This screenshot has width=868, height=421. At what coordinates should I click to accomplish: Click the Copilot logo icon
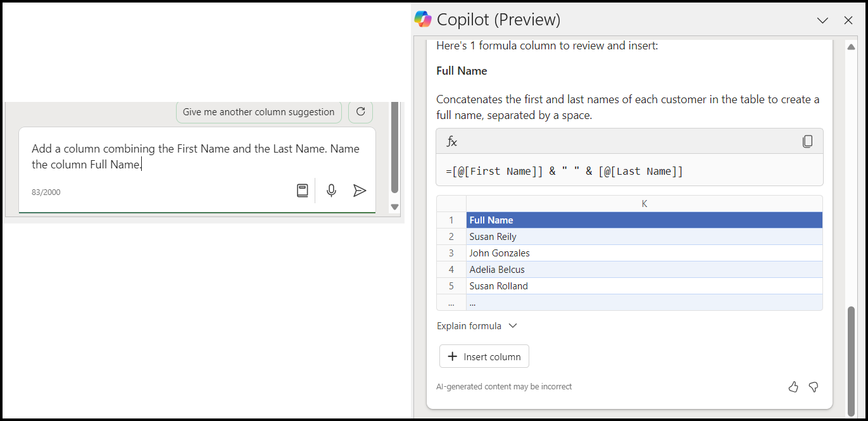[x=422, y=19]
